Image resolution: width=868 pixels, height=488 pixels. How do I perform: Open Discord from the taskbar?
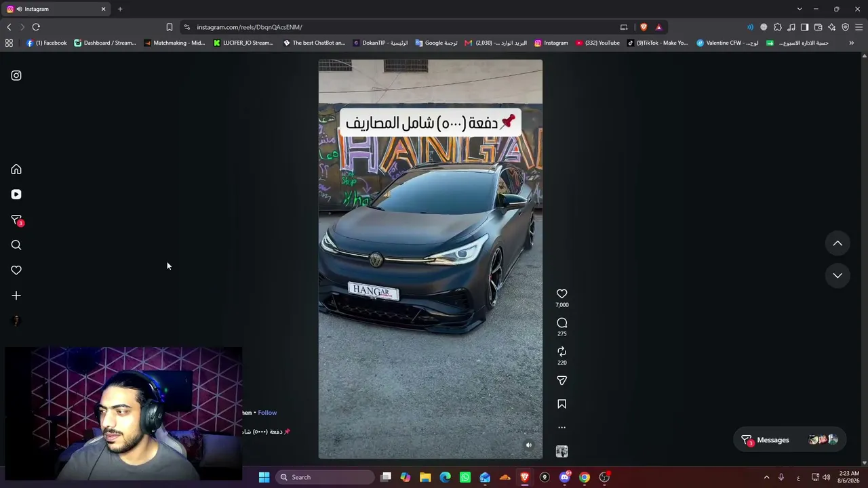pyautogui.click(x=564, y=477)
